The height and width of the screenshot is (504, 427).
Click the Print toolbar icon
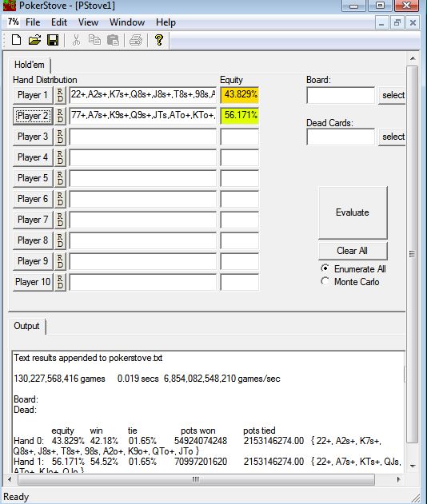click(x=136, y=40)
